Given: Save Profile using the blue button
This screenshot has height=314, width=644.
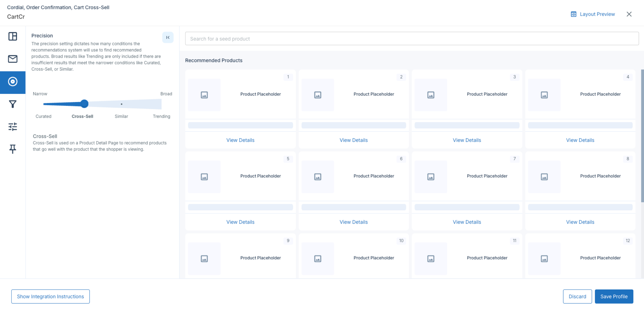Looking at the screenshot, I should (614, 297).
